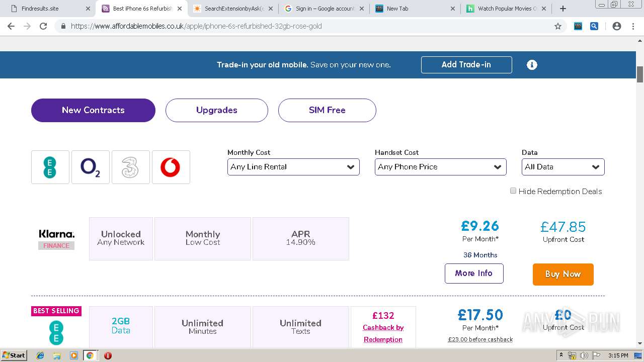Expand the Handset Cost dropdown
The height and width of the screenshot is (362, 644).
440,167
